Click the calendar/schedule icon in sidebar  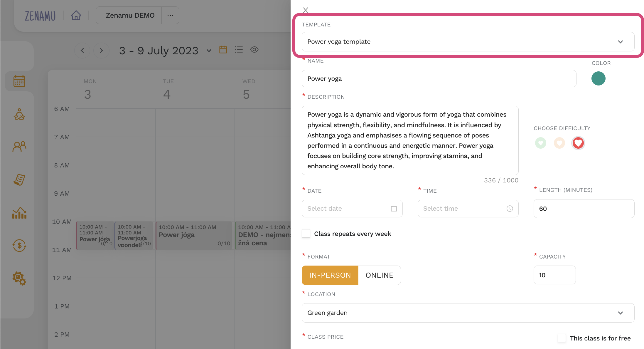click(x=18, y=80)
